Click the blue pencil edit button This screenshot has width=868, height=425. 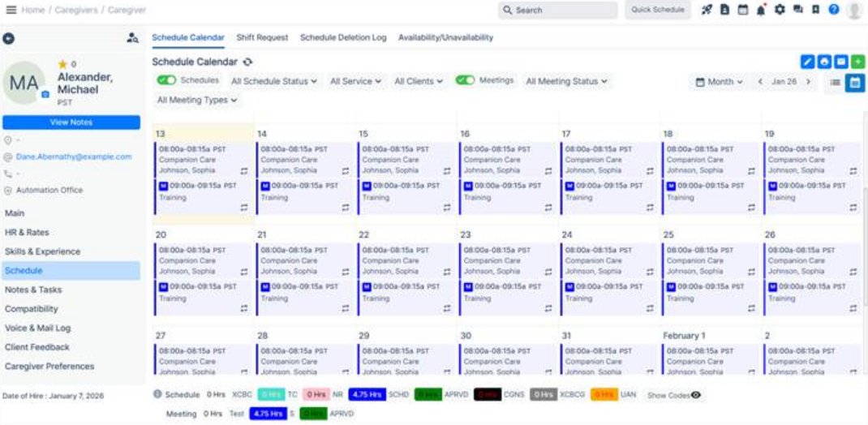[x=808, y=62]
